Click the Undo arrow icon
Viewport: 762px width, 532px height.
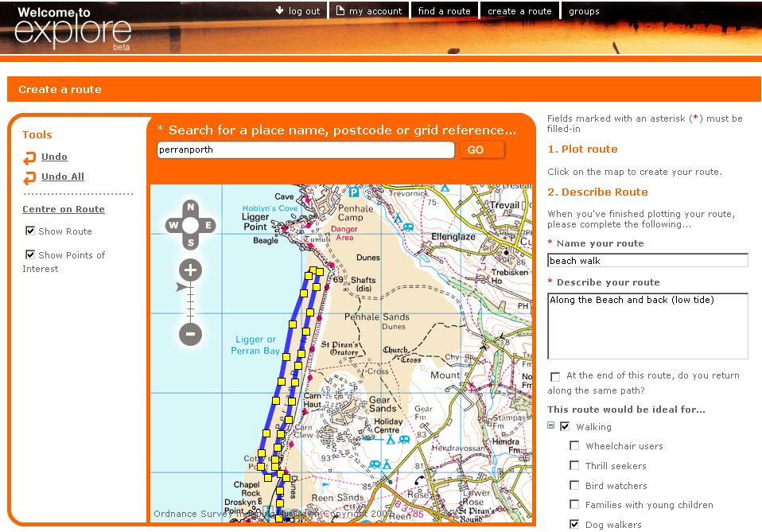[x=29, y=158]
